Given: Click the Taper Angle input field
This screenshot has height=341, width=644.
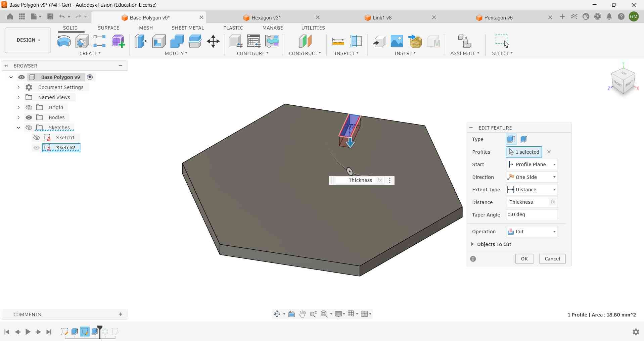Looking at the screenshot, I should tap(532, 215).
